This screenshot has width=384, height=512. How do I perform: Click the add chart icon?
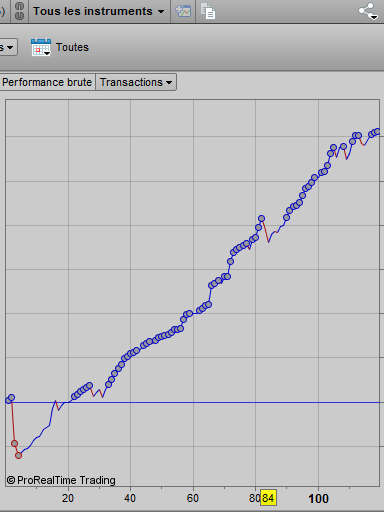(183, 11)
